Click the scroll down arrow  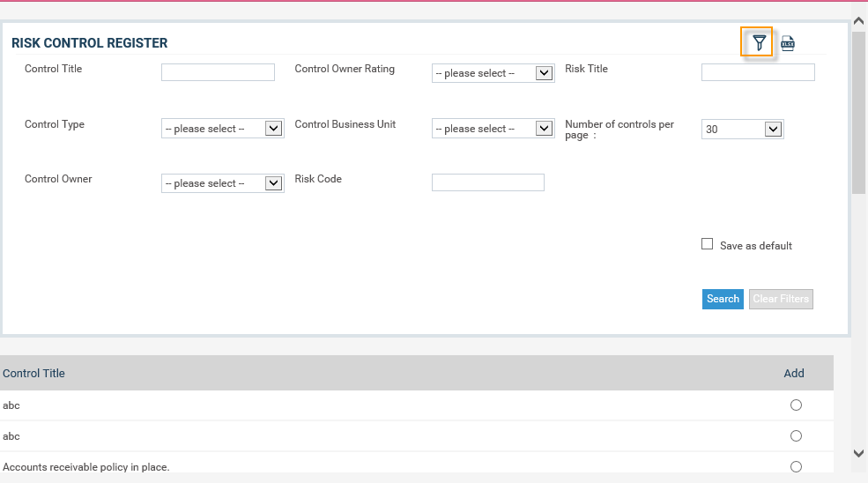pos(858,453)
